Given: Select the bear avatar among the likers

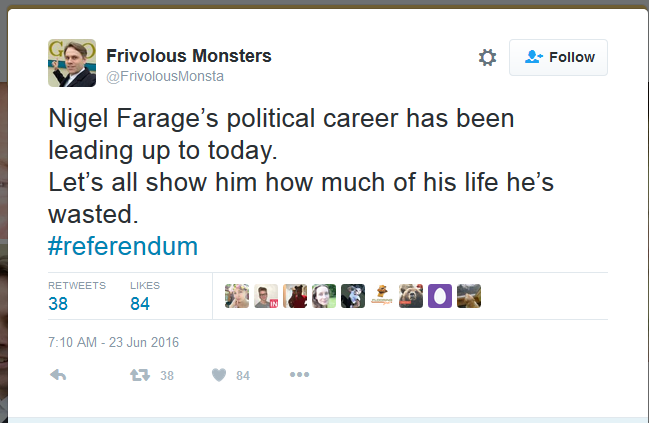Looking at the screenshot, I should 411,296.
